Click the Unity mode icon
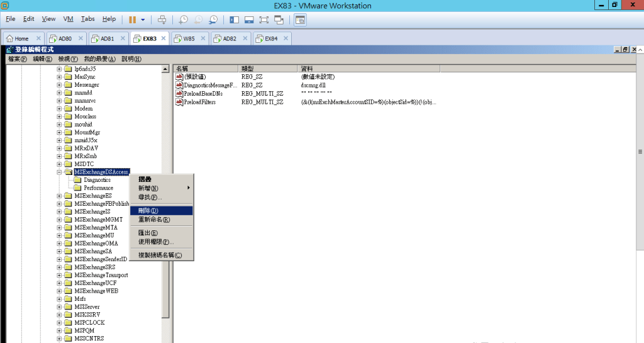Viewport: 644px width, 343px height. coord(279,20)
